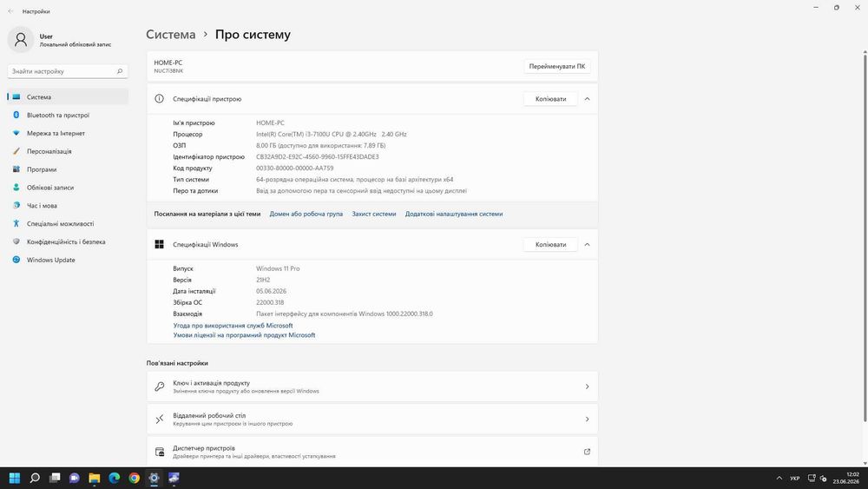Click the processor value Intel(R) Core(TM) i3-7100U
The height and width of the screenshot is (489, 868).
coord(331,134)
